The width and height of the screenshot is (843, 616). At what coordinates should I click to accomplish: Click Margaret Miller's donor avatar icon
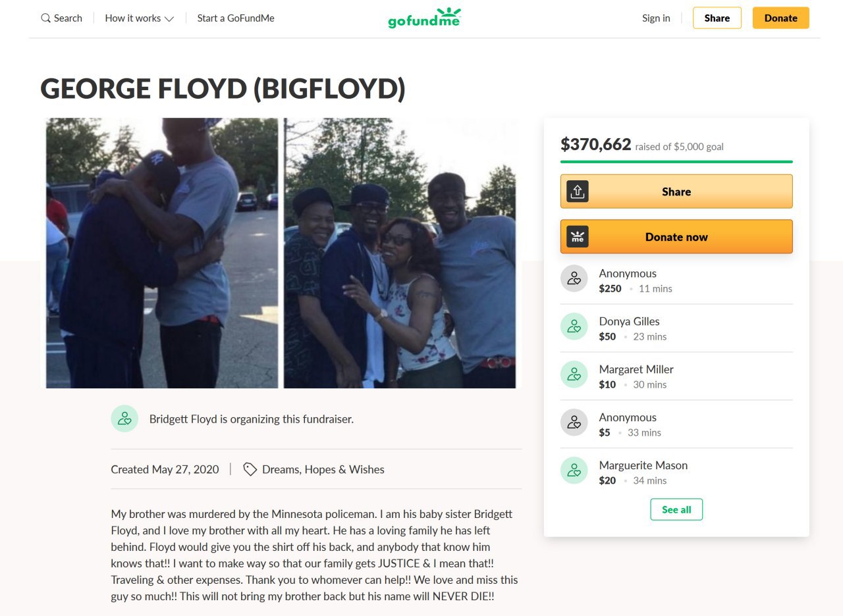pos(574,374)
